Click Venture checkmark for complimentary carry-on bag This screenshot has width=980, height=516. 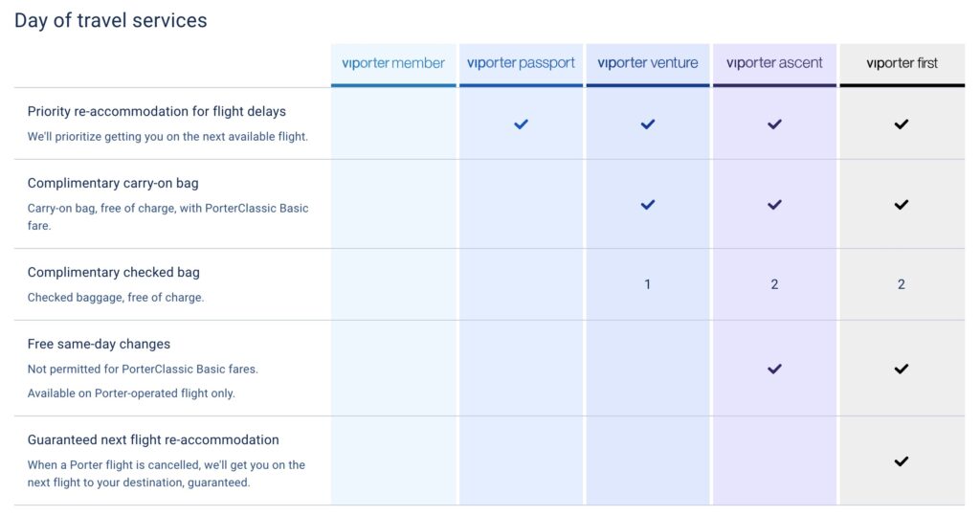click(x=648, y=205)
